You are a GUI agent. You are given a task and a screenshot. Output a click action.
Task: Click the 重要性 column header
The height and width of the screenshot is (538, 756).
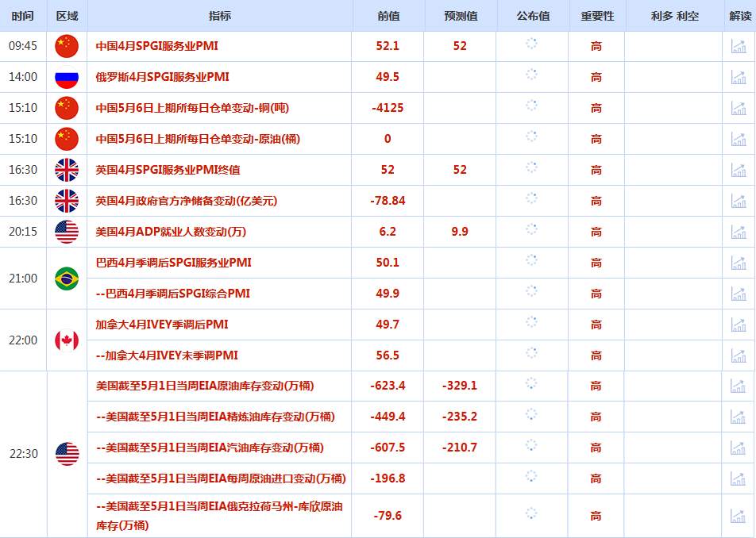point(597,16)
